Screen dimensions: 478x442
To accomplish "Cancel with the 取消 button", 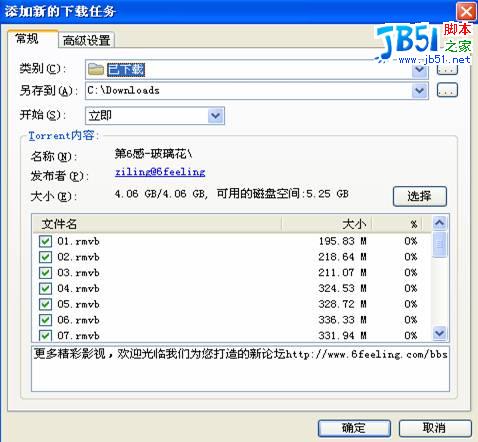I will [x=435, y=428].
